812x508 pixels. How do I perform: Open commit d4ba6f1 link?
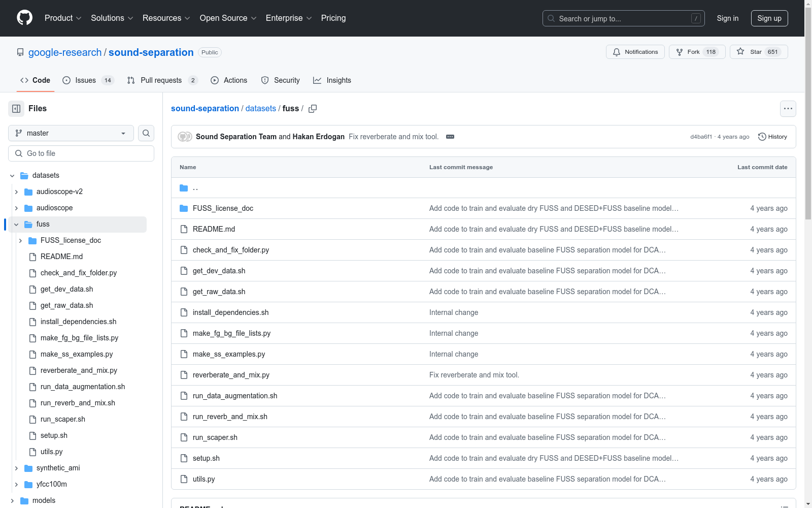(x=701, y=137)
